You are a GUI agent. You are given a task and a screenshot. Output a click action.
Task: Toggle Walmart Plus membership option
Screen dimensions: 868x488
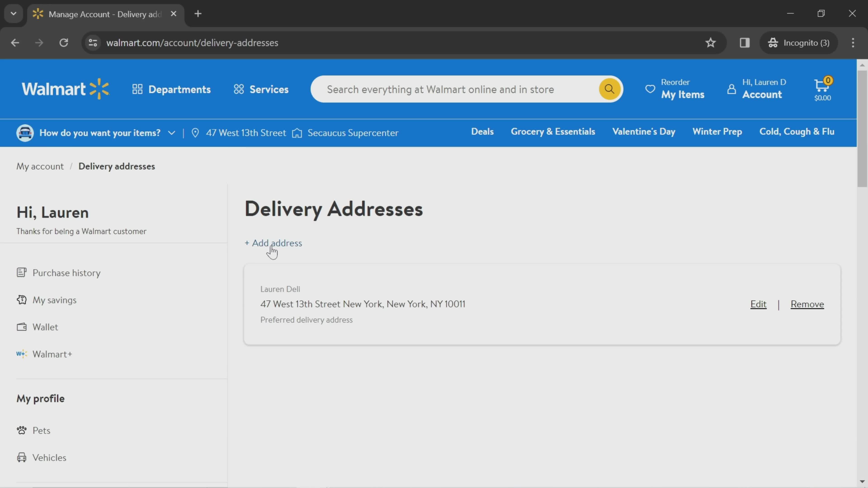point(52,353)
